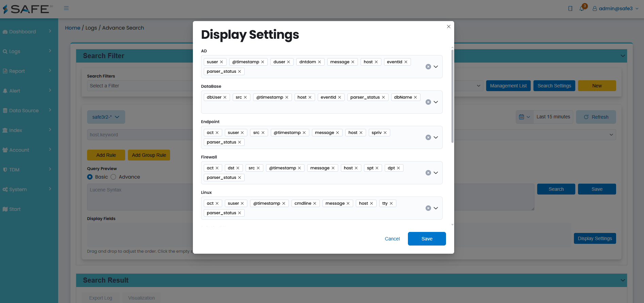Viewport: 644px width, 303px height.
Task: Expand the Firewall fields dropdown
Action: tap(436, 173)
